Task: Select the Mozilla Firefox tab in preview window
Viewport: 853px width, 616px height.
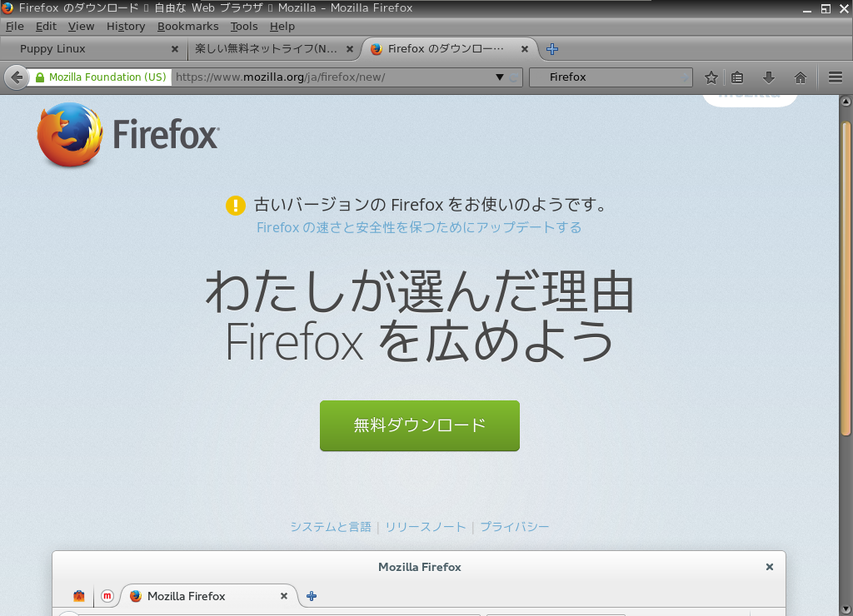Action: click(209, 596)
